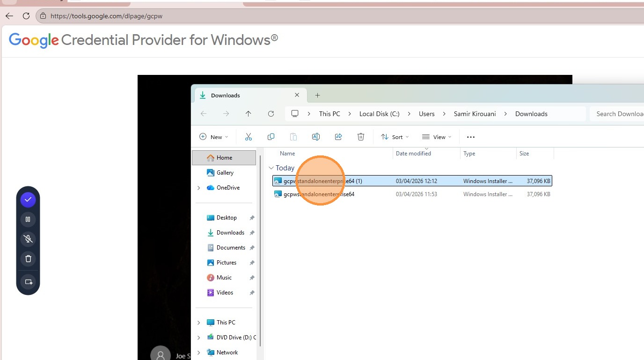The image size is (644, 360).
Task: Toggle the muted microphone in recorder
Action: point(28,239)
